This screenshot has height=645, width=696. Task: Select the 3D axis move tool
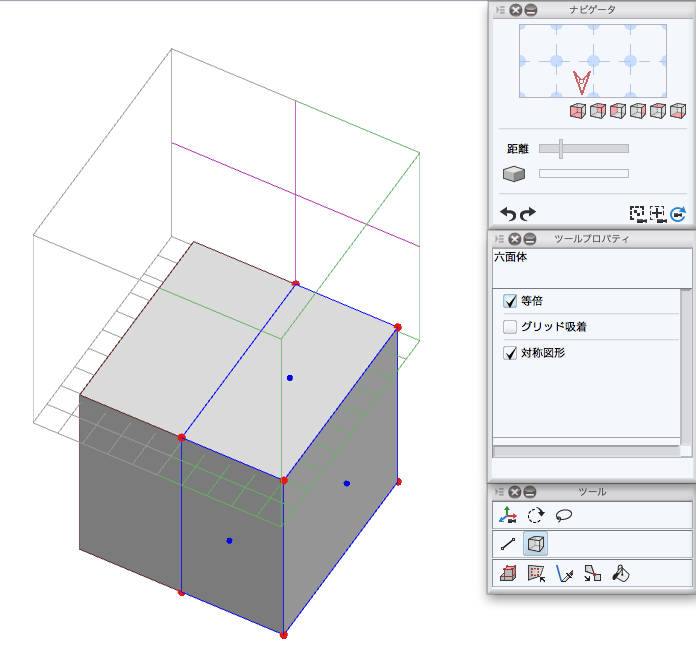click(508, 516)
